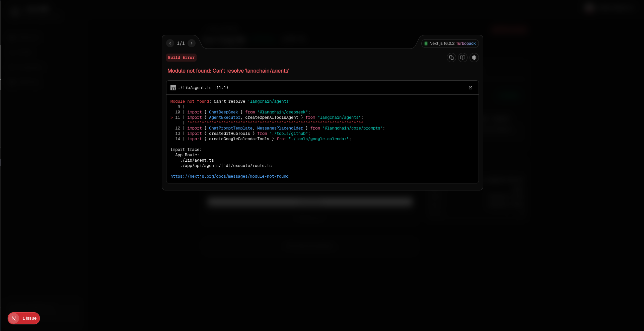This screenshot has height=331, width=644.
Task: Click code line 11 importing AgentExecutor
Action: (267, 117)
